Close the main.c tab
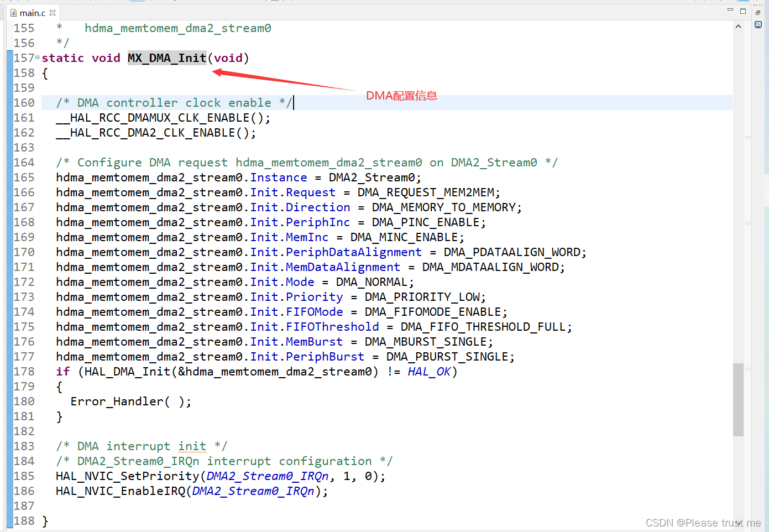Viewport: 769px width, 532px height. [53, 12]
